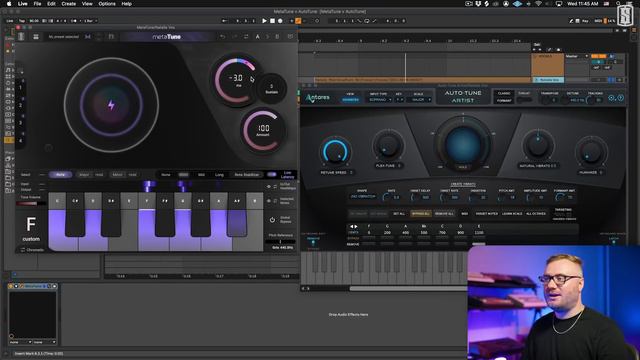
Task: Click the metaTune -3.0 speed knob
Action: click(236, 79)
